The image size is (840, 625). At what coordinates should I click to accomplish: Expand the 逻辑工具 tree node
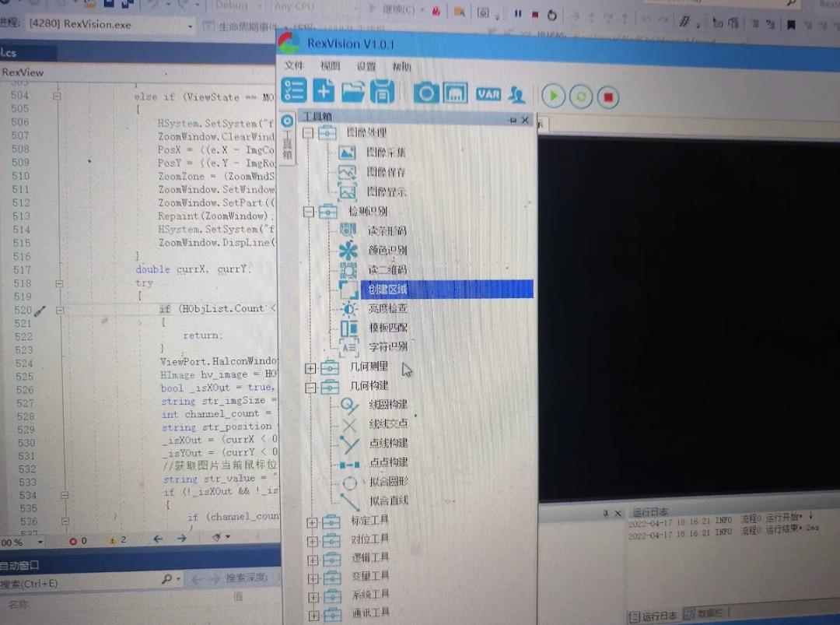(313, 560)
